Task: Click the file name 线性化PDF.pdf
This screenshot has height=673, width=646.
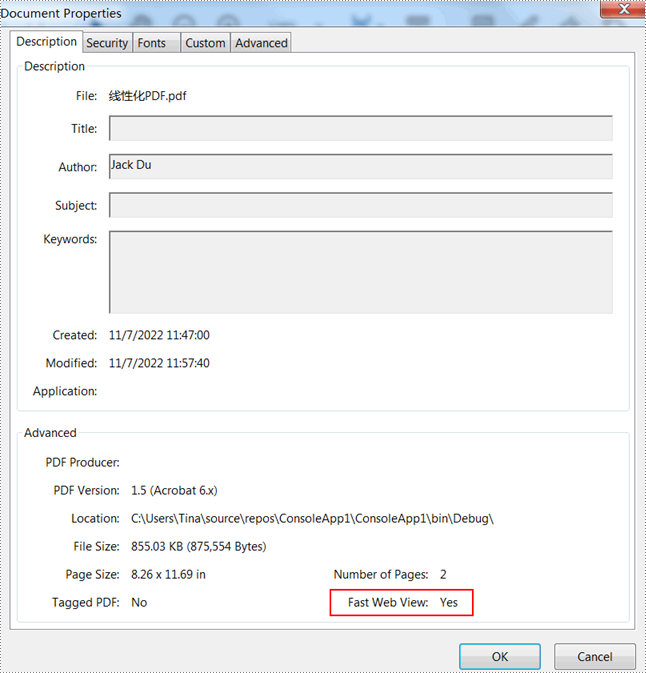Action: pos(148,96)
